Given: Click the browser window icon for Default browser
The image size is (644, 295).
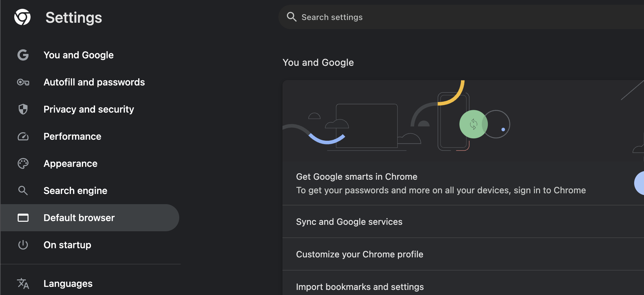Looking at the screenshot, I should point(23,218).
